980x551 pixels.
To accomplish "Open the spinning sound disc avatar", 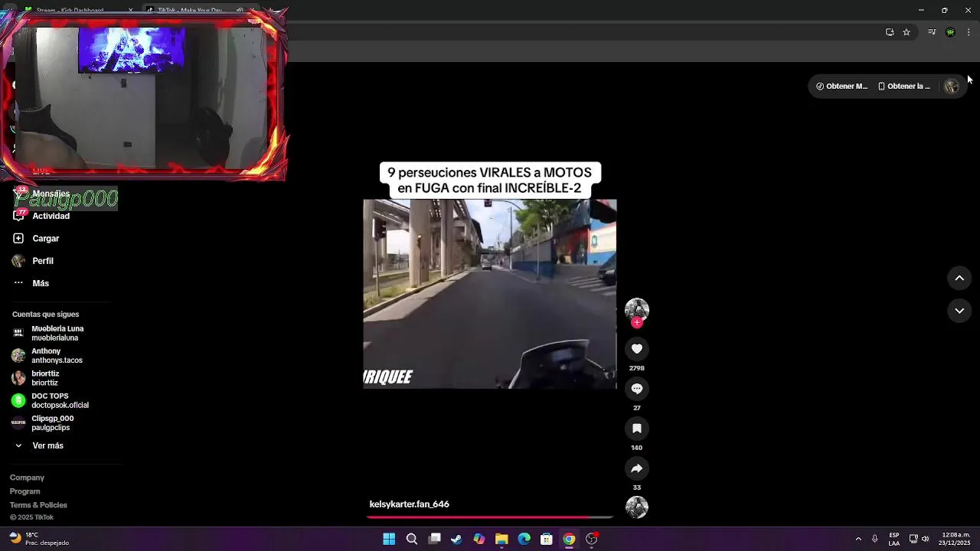I will pos(636,507).
